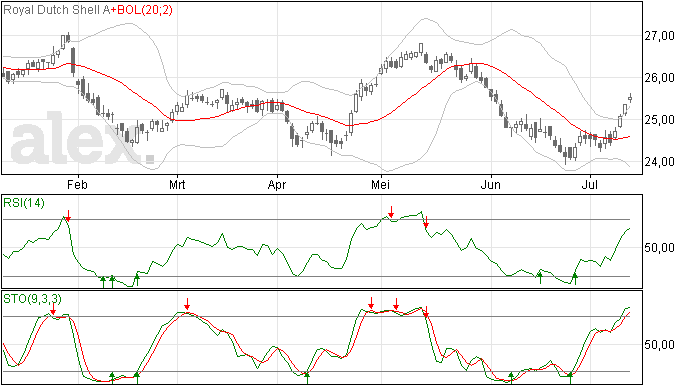690x387 pixels.
Task: Click the last July candlestick in price chart
Action: tap(630, 98)
